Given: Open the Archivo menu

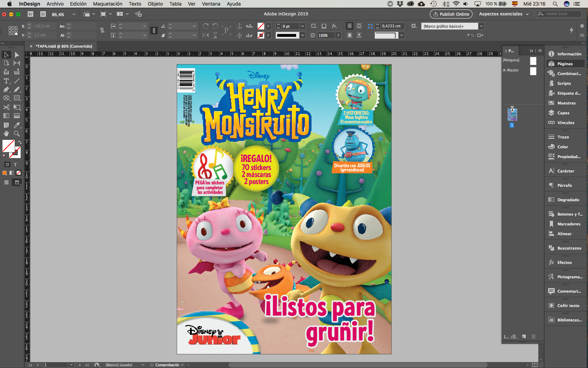Looking at the screenshot, I should (x=55, y=4).
